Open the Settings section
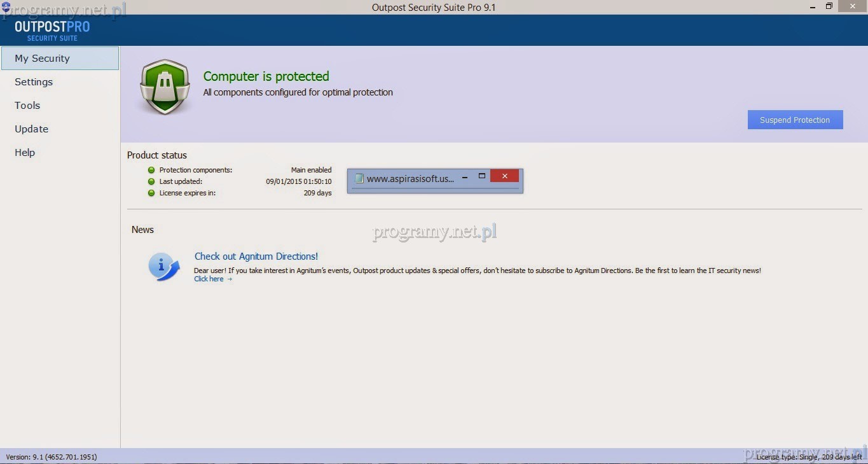This screenshot has height=464, width=868. point(34,82)
